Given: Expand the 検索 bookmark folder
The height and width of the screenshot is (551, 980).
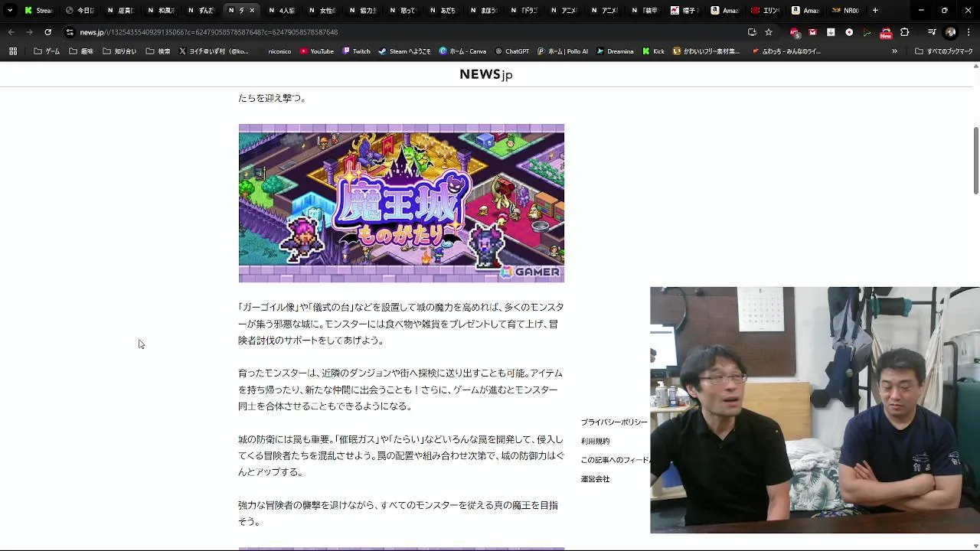Looking at the screenshot, I should coord(158,51).
